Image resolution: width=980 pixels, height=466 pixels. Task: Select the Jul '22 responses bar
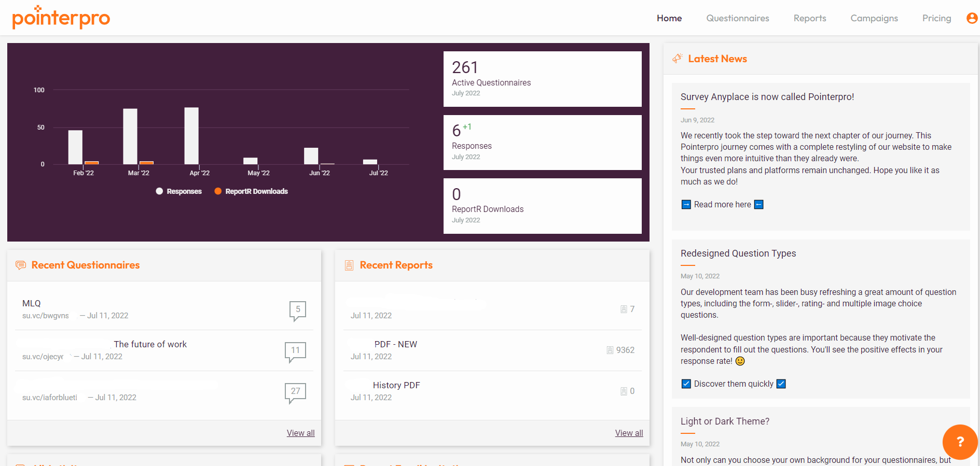pos(370,162)
